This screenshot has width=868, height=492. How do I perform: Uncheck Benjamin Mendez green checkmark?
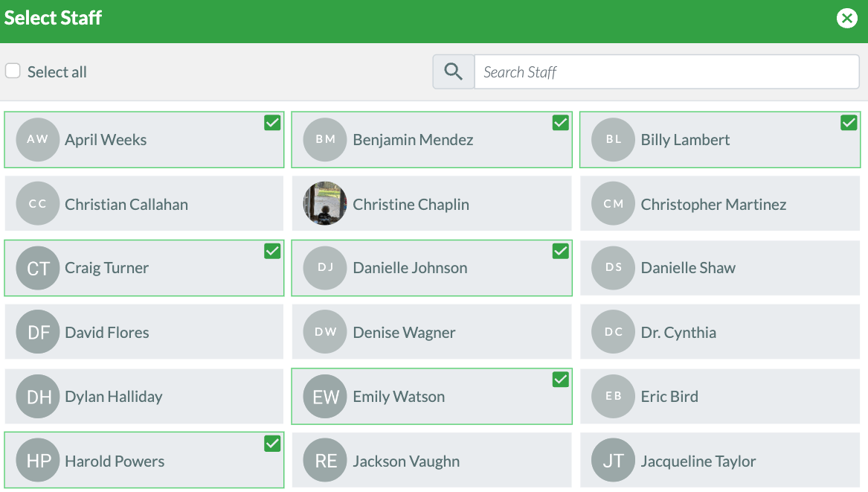[x=560, y=123]
